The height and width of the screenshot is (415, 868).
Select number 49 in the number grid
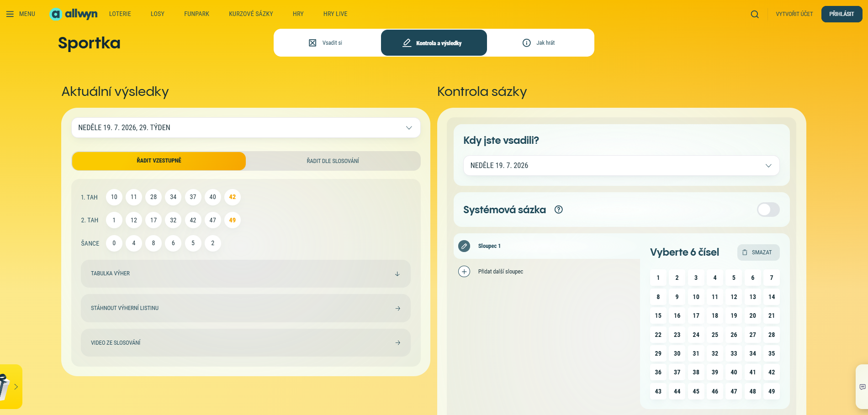point(772,391)
